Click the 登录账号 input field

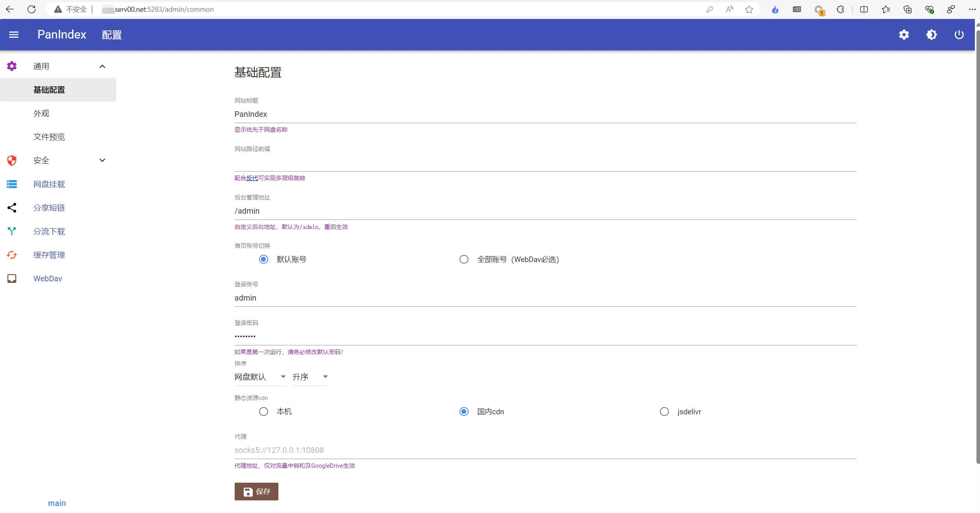(x=545, y=298)
